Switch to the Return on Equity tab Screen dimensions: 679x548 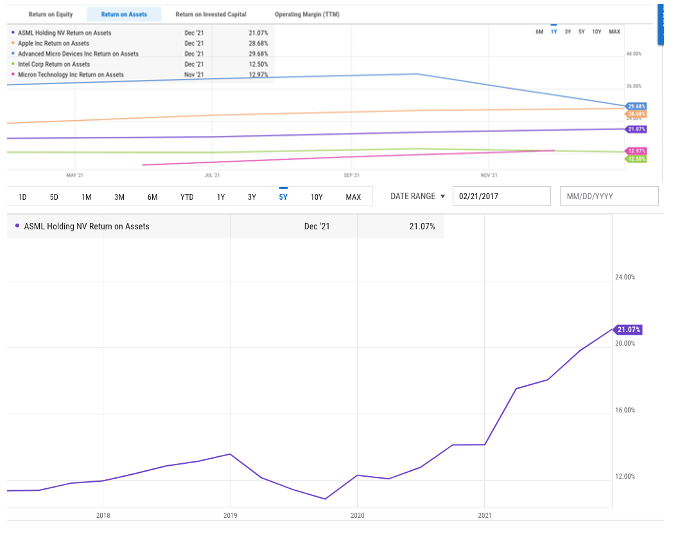[x=51, y=14]
